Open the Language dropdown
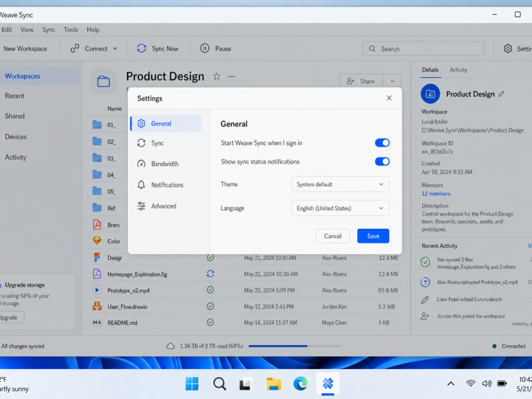Image resolution: width=532 pixels, height=399 pixels. click(340, 208)
